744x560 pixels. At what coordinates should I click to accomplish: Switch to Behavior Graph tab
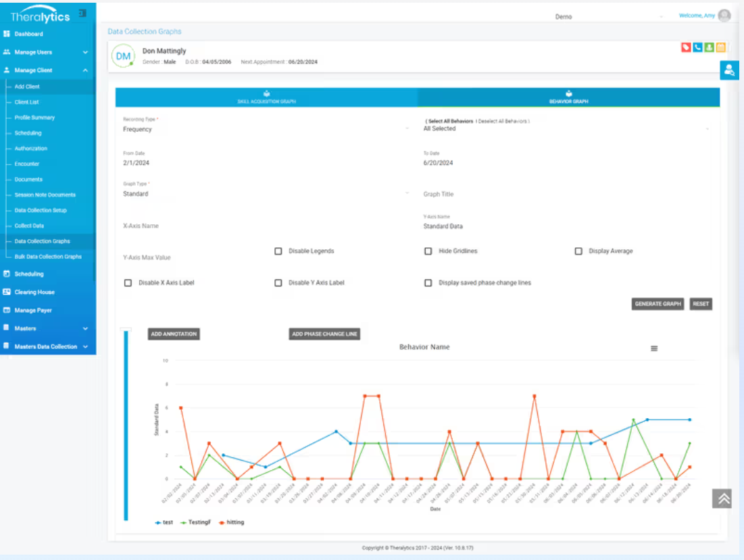coord(568,97)
